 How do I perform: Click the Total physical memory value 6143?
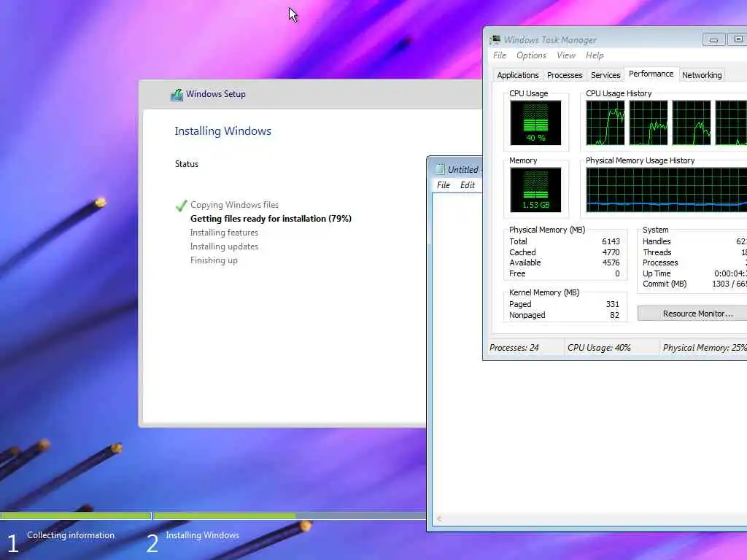[611, 241]
